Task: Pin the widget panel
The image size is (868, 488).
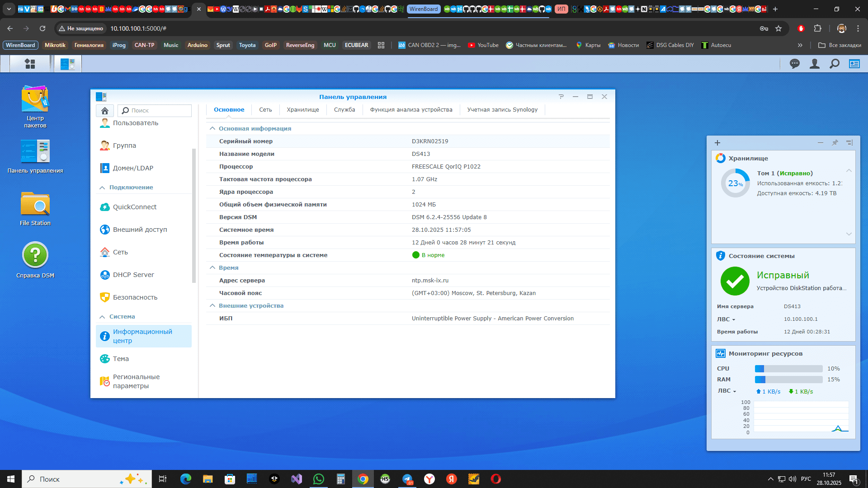Action: 835,143
